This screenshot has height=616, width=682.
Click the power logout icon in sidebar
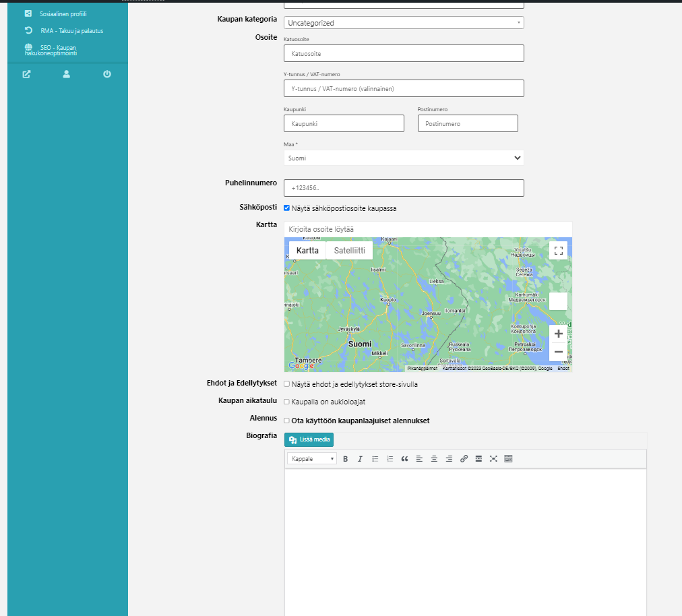click(107, 74)
